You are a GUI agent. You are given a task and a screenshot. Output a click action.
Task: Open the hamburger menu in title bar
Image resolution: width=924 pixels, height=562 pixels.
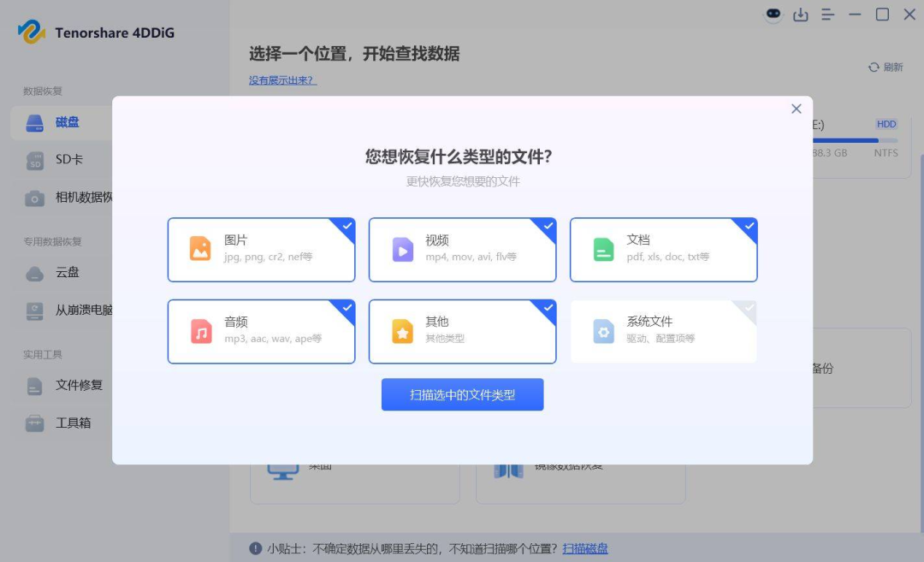(x=827, y=15)
